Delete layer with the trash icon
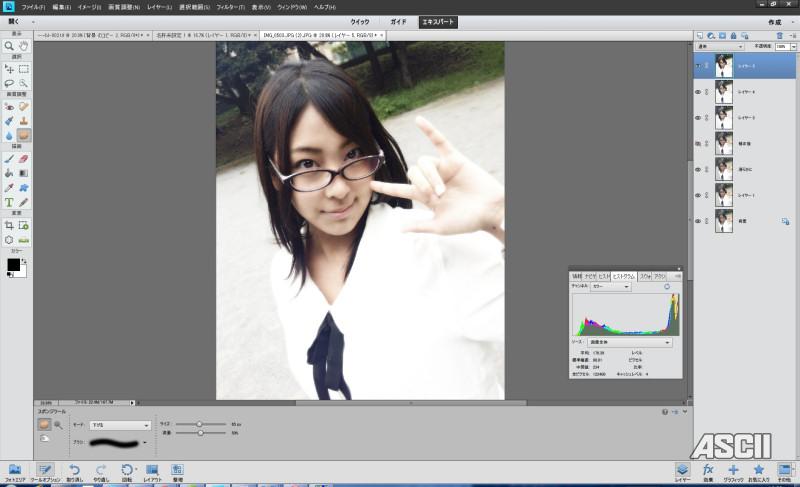 click(779, 36)
